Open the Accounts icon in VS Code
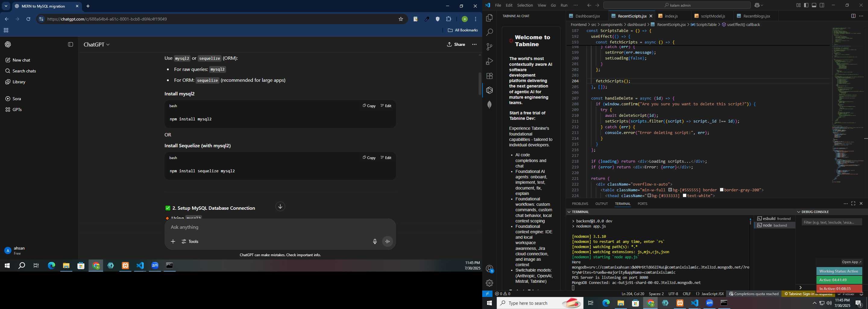The width and height of the screenshot is (868, 309). tap(489, 269)
